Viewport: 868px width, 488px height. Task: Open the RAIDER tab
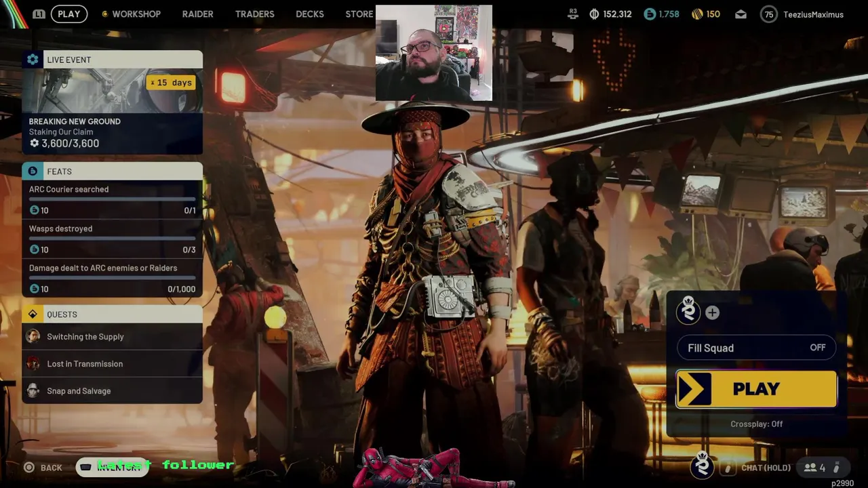(197, 14)
